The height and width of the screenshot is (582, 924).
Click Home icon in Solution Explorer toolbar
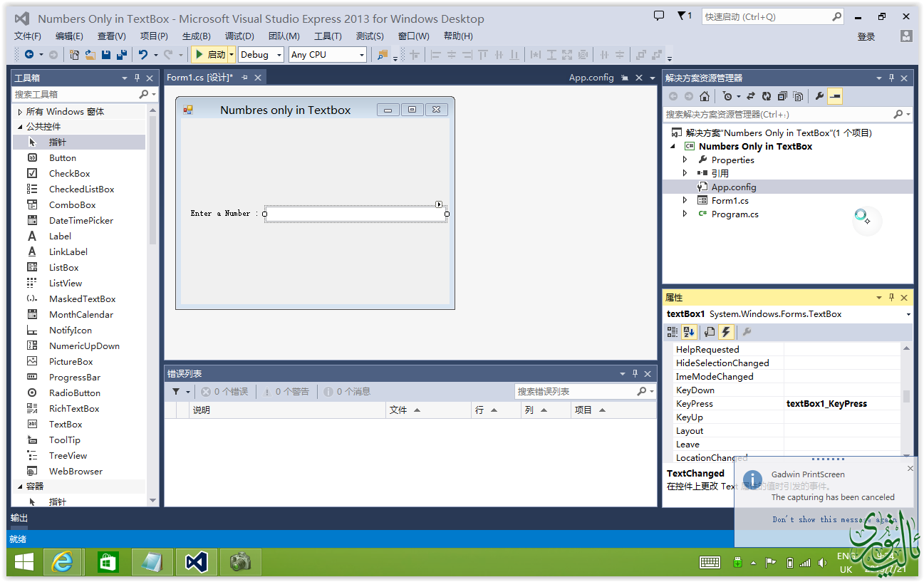tap(704, 96)
